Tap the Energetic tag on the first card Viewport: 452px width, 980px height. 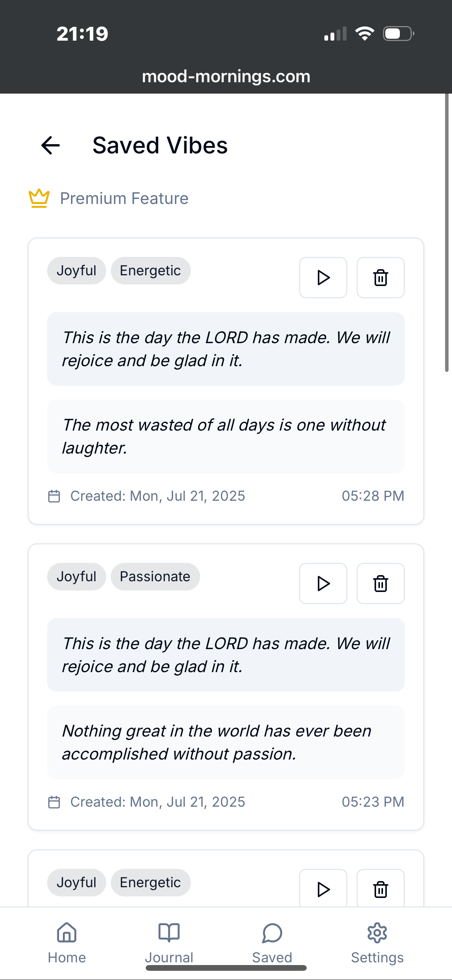tap(151, 271)
